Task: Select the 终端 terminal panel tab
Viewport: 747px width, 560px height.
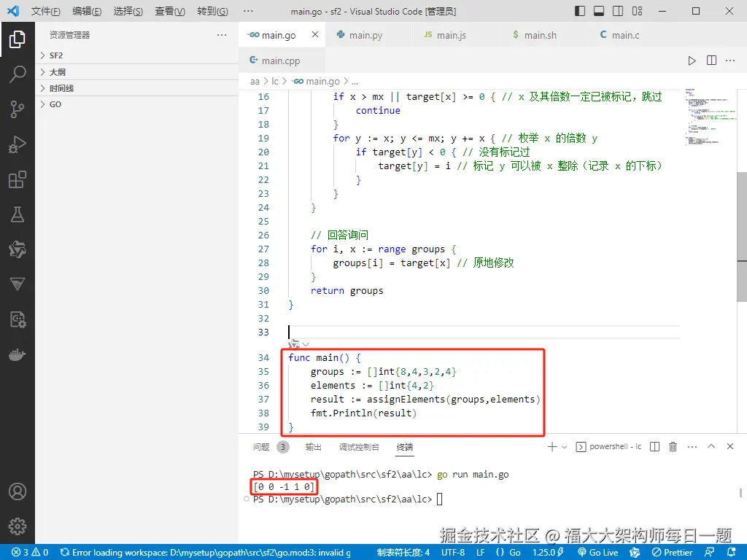Action: pos(404,447)
